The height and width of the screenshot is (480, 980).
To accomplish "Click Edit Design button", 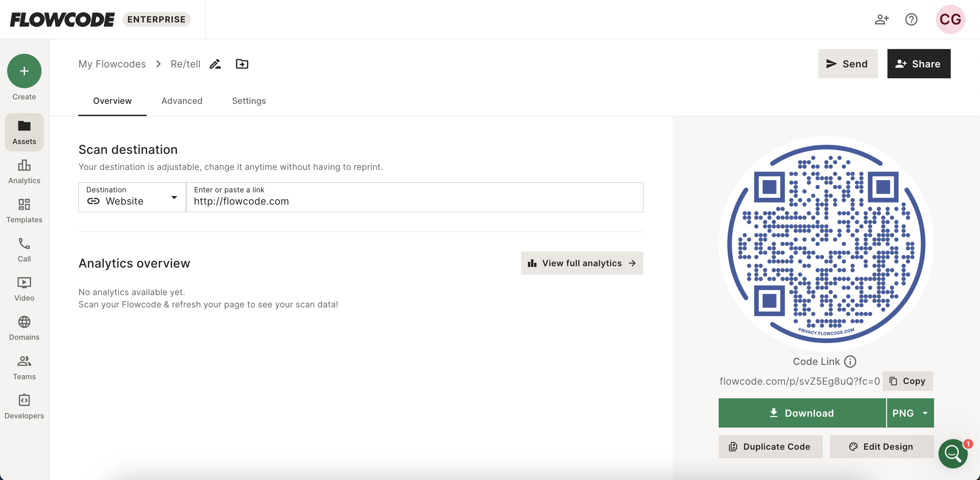I will 881,447.
